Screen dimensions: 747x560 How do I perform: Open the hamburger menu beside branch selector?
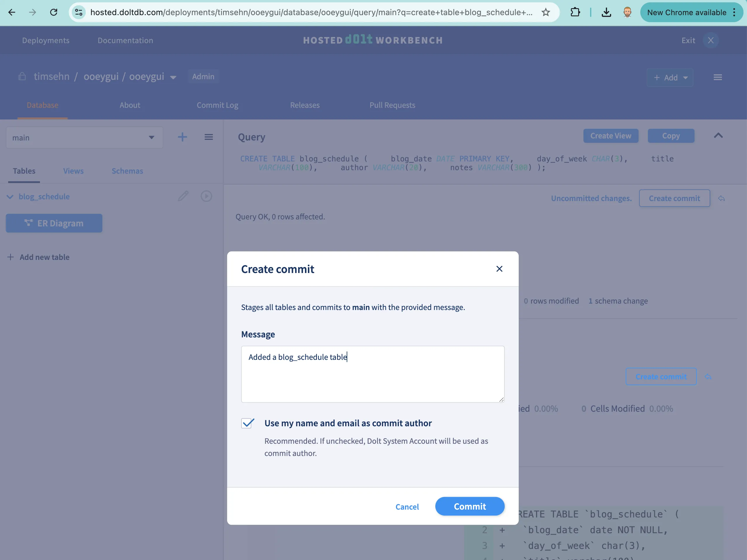tap(209, 137)
